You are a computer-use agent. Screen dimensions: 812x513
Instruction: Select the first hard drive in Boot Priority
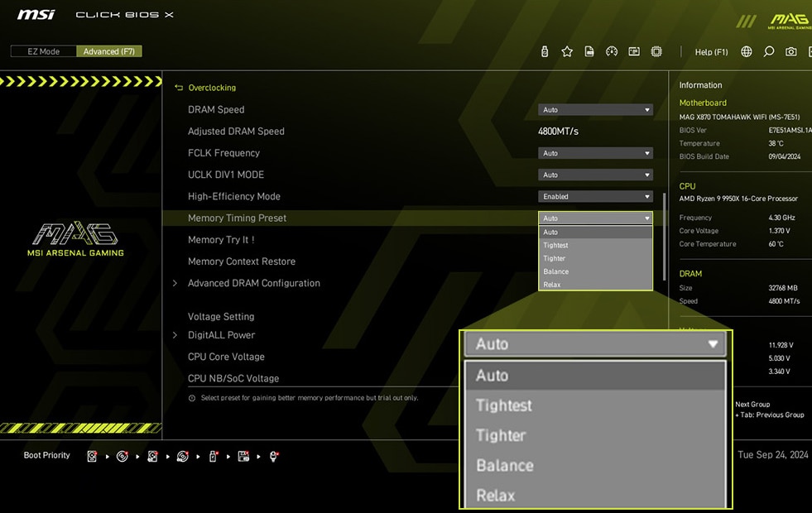point(92,456)
